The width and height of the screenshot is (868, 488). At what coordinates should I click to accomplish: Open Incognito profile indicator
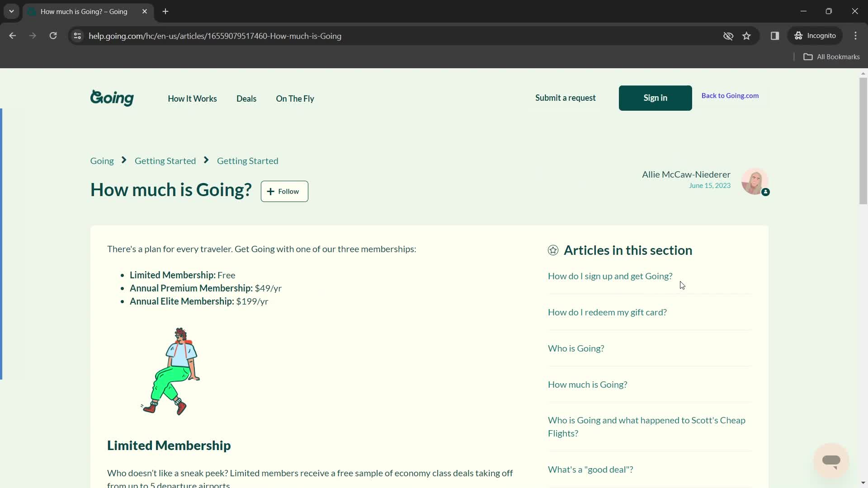[x=816, y=36]
